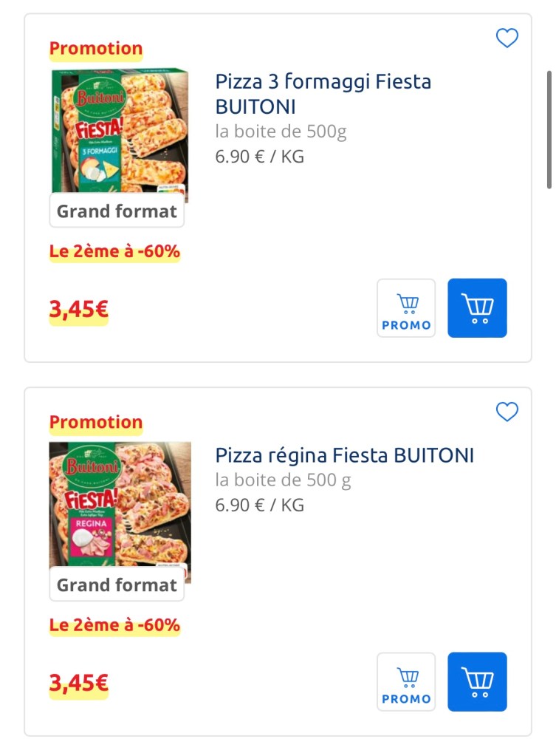Viewport: 556px width, 756px height.
Task: Add Pizza 3 formaggi to favorites
Action: coord(507,38)
